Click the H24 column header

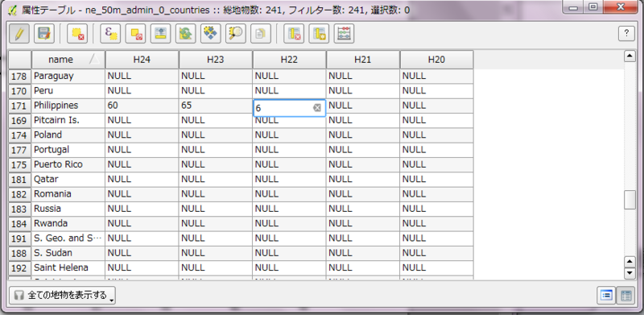click(x=142, y=60)
